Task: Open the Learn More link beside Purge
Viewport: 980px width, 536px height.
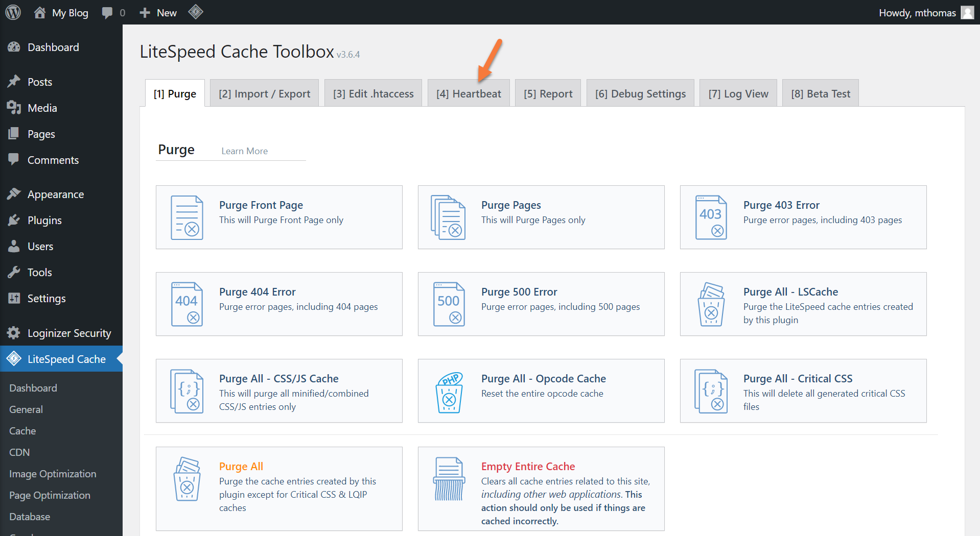Action: [x=244, y=151]
